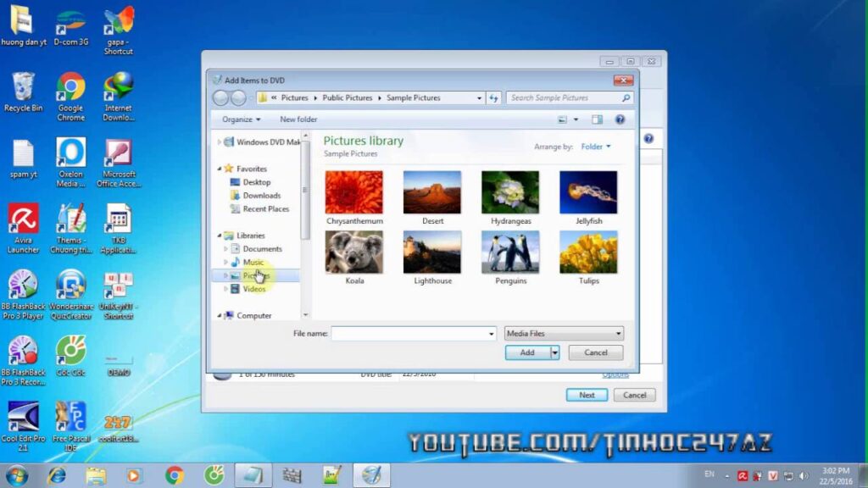This screenshot has width=868, height=488.
Task: Open Coc Coc browser desktop icon
Action: [71, 357]
